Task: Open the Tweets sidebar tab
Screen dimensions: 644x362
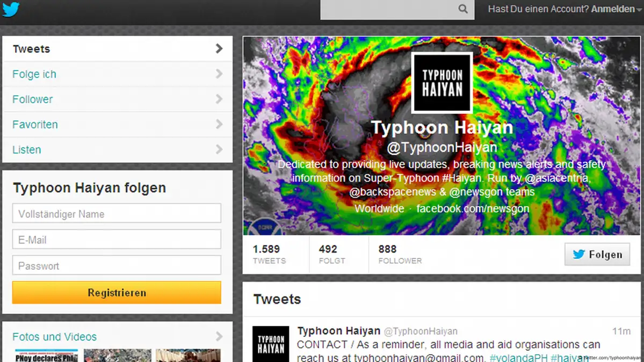Action: pos(117,49)
